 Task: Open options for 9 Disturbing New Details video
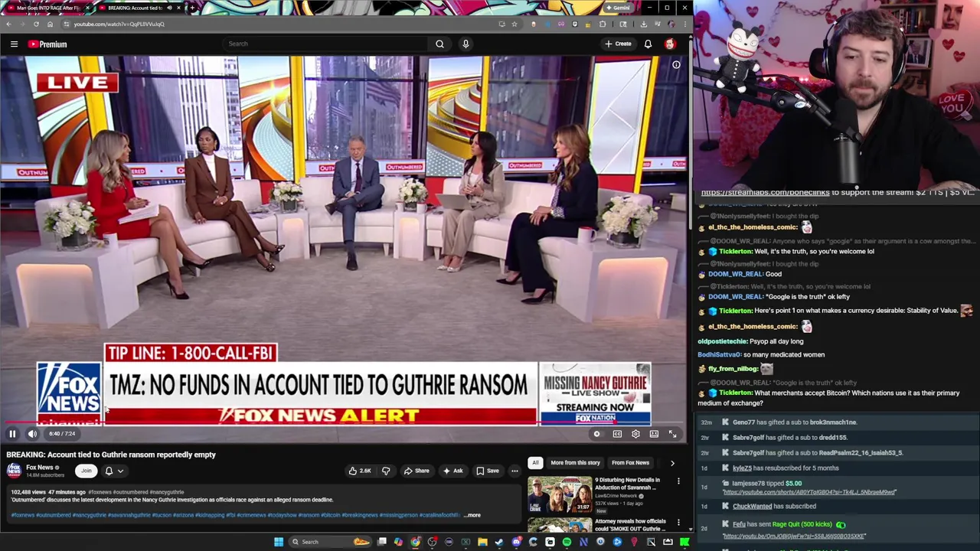tap(678, 481)
